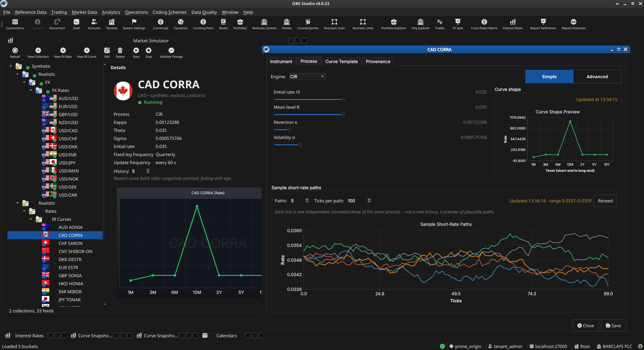Open Report Instances icon
644x350 pixels.
click(x=574, y=24)
